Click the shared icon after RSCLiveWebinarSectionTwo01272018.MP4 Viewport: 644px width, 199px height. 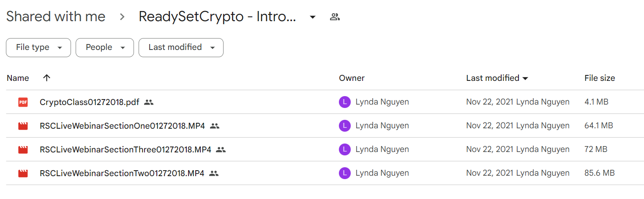coord(214,173)
